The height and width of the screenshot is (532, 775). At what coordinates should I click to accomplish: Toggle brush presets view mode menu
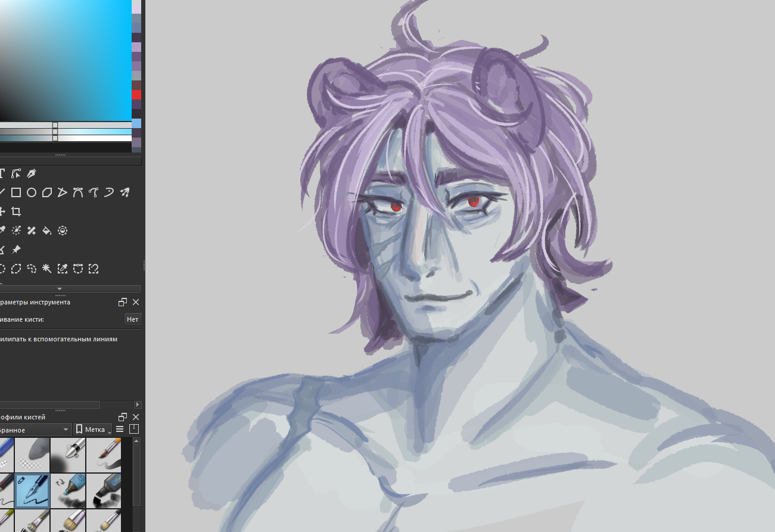click(x=120, y=430)
